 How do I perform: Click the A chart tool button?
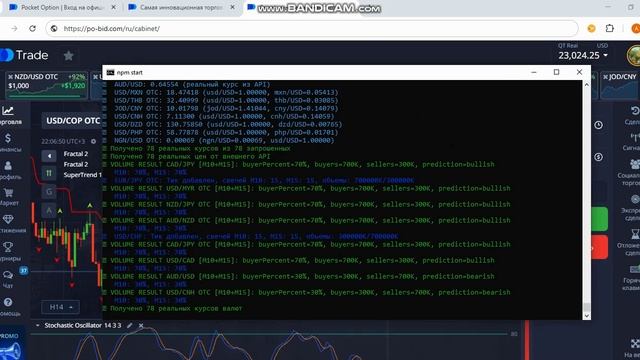(49, 211)
